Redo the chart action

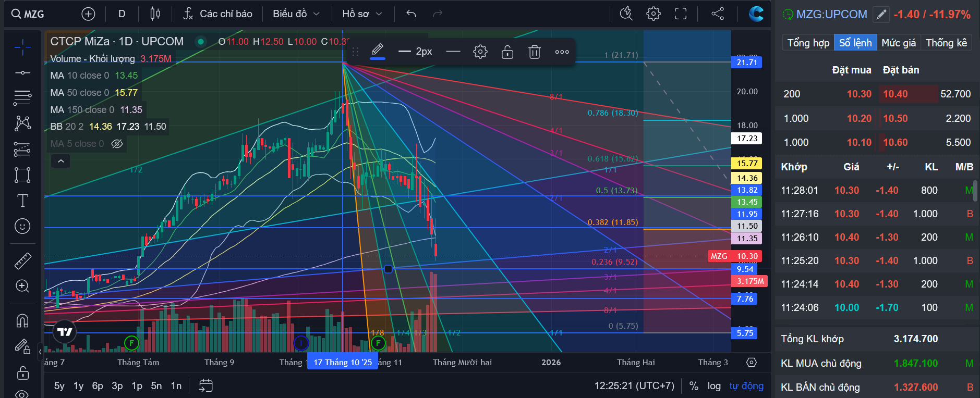click(x=438, y=14)
